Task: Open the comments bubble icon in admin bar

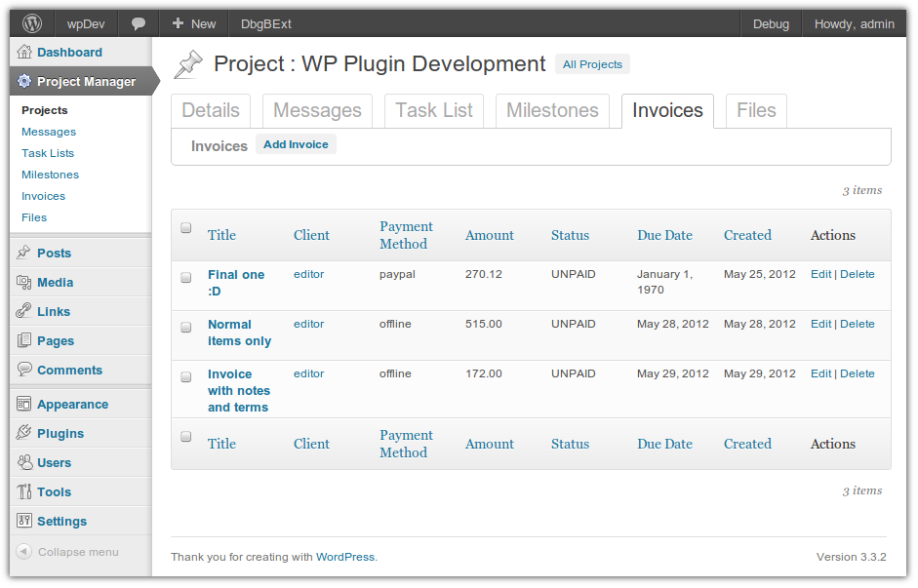Action: coord(140,23)
